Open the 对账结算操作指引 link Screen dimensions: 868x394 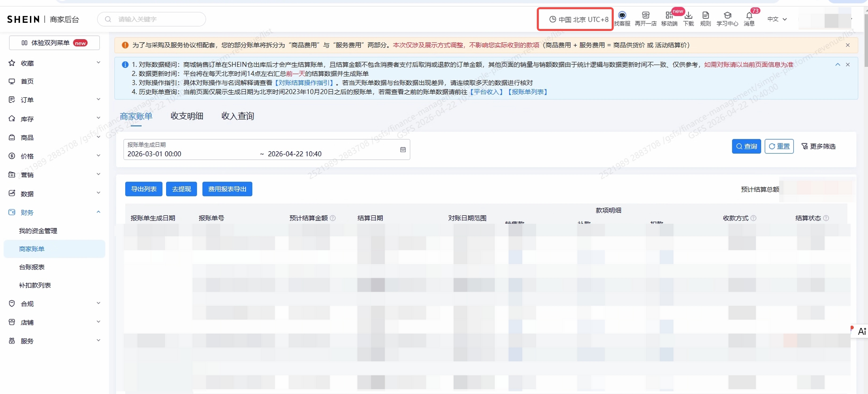(x=304, y=83)
